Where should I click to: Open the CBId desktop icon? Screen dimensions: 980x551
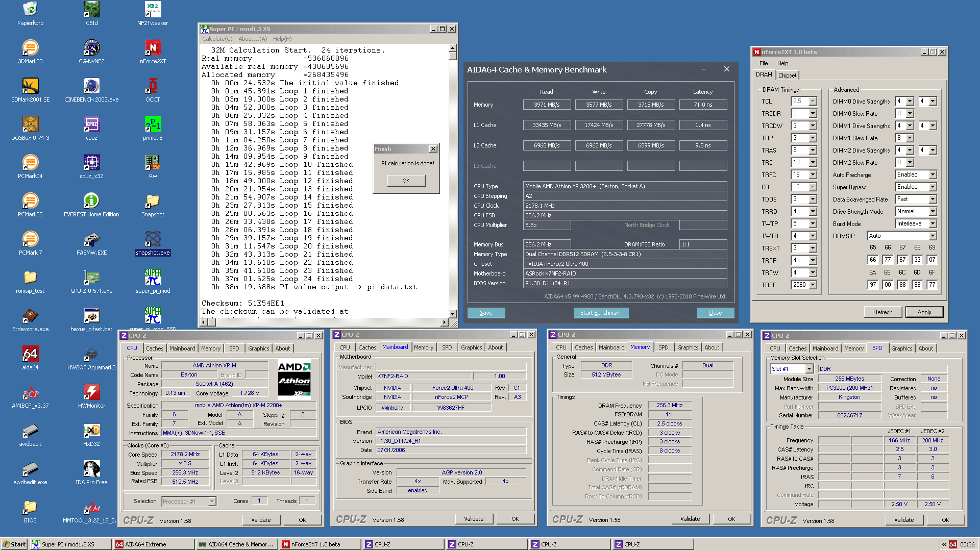[92, 14]
